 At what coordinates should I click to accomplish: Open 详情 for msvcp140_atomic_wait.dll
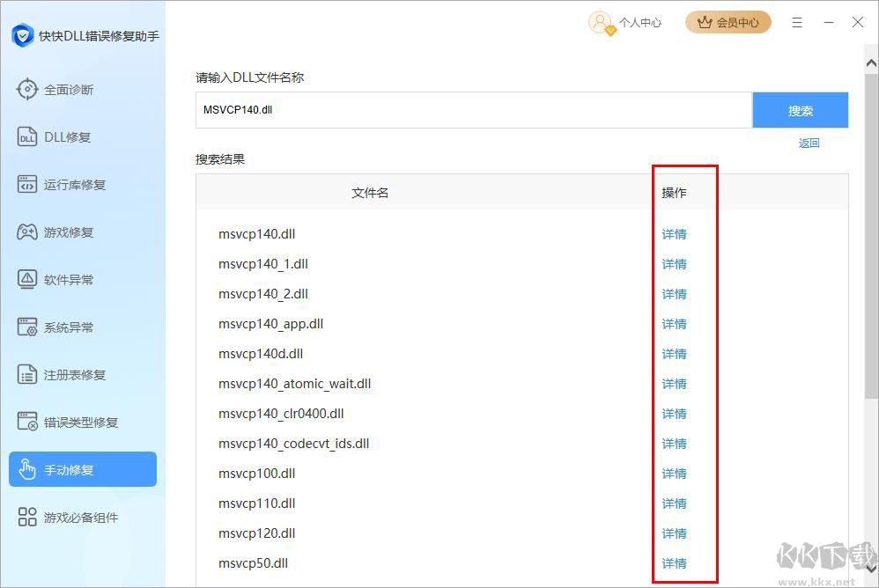click(674, 383)
